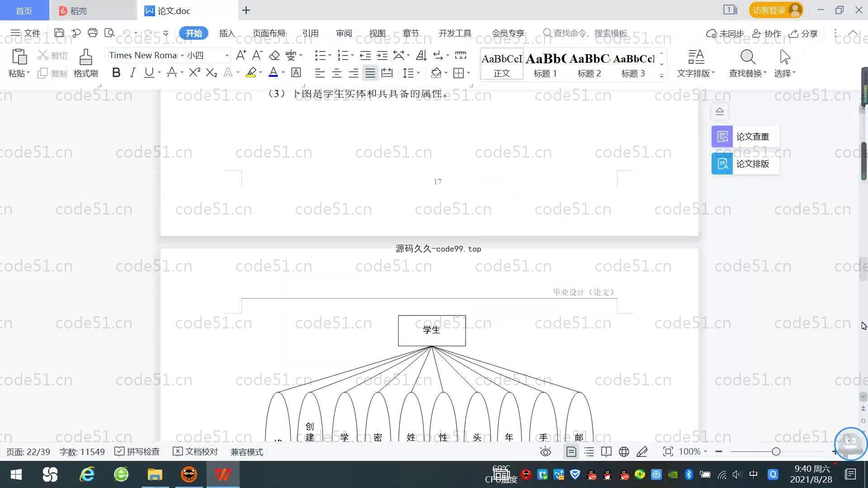Open the bulleted list dropdown
868x488 pixels.
[x=330, y=56]
